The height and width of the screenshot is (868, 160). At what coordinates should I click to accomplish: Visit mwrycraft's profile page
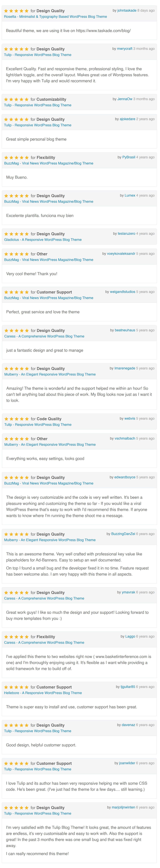[125, 49]
